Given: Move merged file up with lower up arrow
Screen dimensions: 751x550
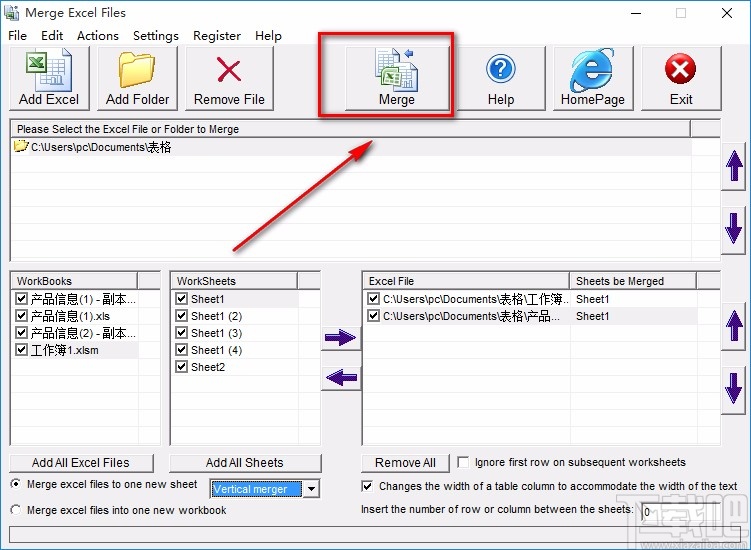Looking at the screenshot, I should [734, 326].
